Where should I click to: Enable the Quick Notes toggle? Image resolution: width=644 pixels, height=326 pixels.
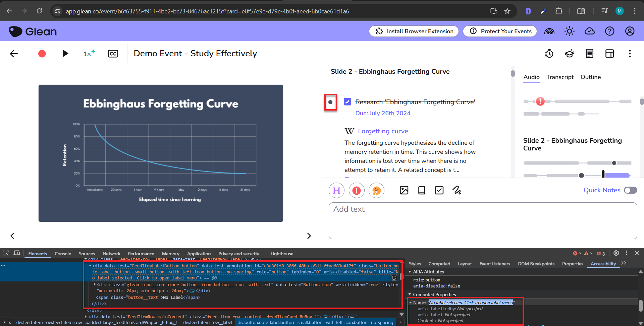tap(630, 190)
